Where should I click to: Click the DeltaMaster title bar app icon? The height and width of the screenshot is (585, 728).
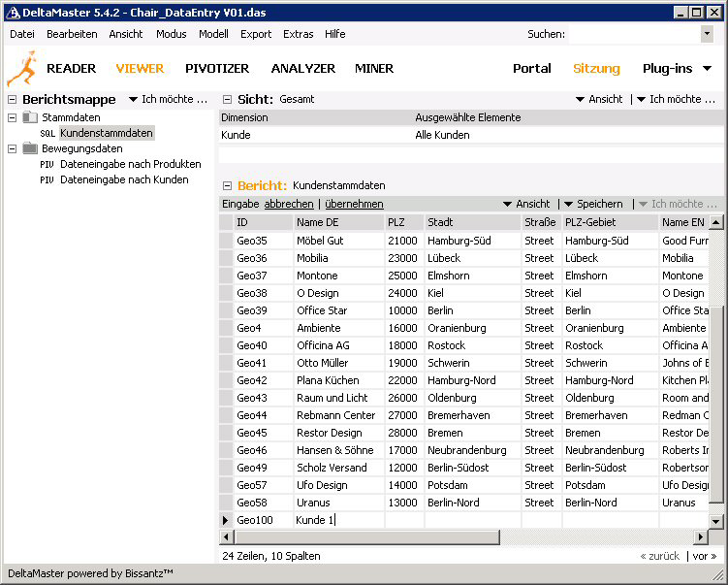pos(13,13)
